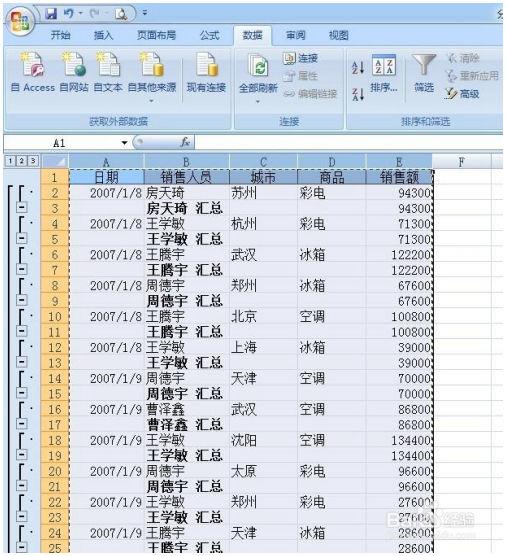Click the sort ascending A-Z icon
This screenshot has height=556, width=506.
point(358,67)
